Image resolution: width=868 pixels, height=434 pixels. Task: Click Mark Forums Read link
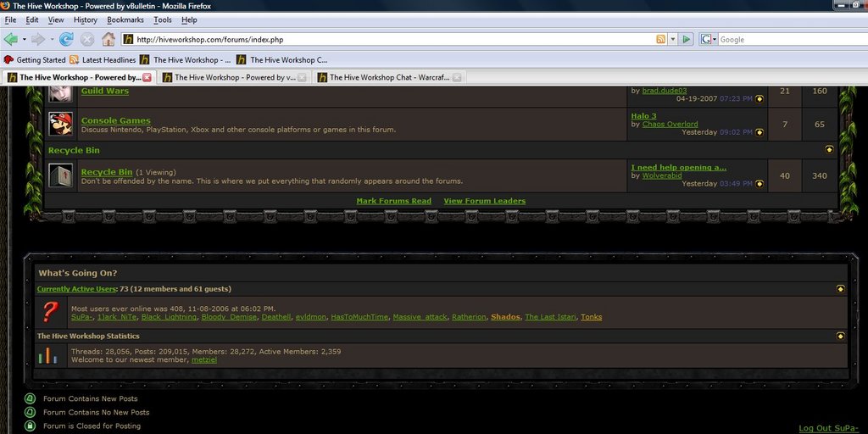click(x=393, y=201)
